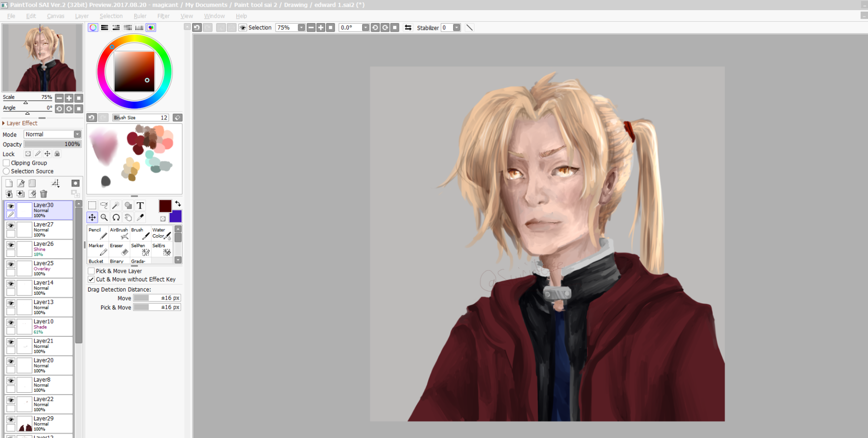Open the Layer menu
Image resolution: width=868 pixels, height=438 pixels.
click(81, 16)
